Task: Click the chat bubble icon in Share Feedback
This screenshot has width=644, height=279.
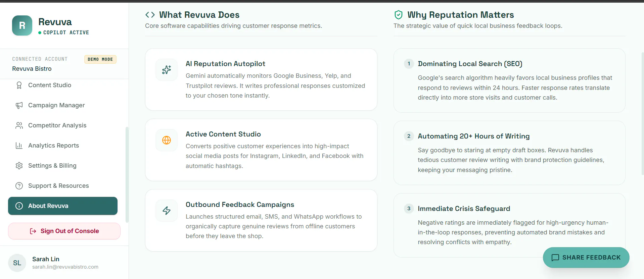Action: coord(555,258)
